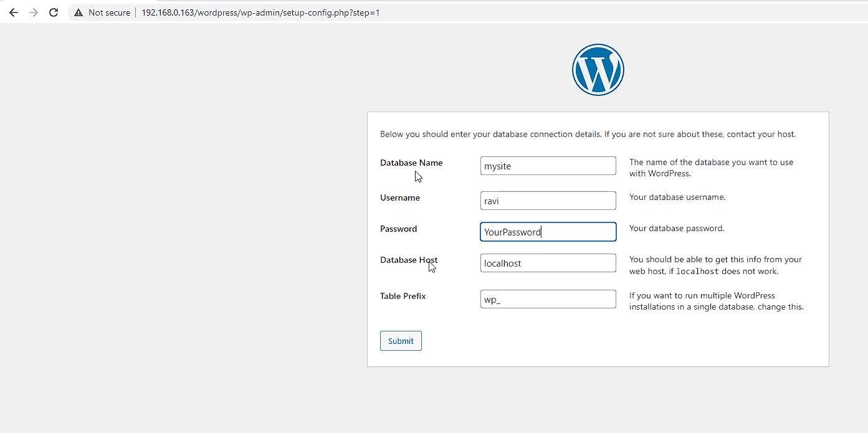
Task: Click the Database Host field showing localhost
Action: click(548, 262)
